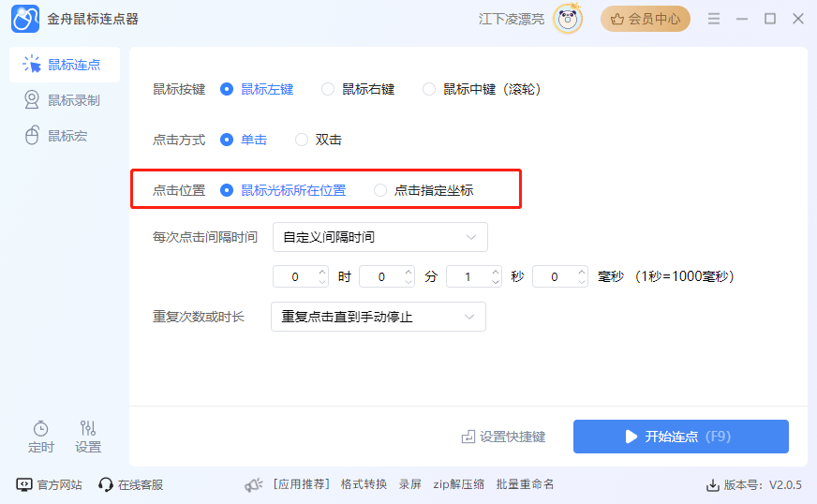Decrease the minutes value with down arrow
This screenshot has height=504, width=817.
(409, 282)
